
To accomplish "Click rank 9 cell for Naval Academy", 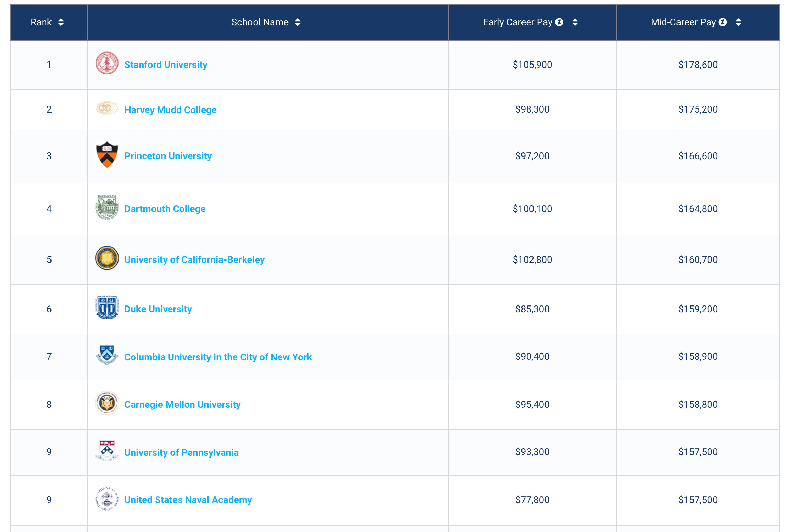I will tap(49, 500).
